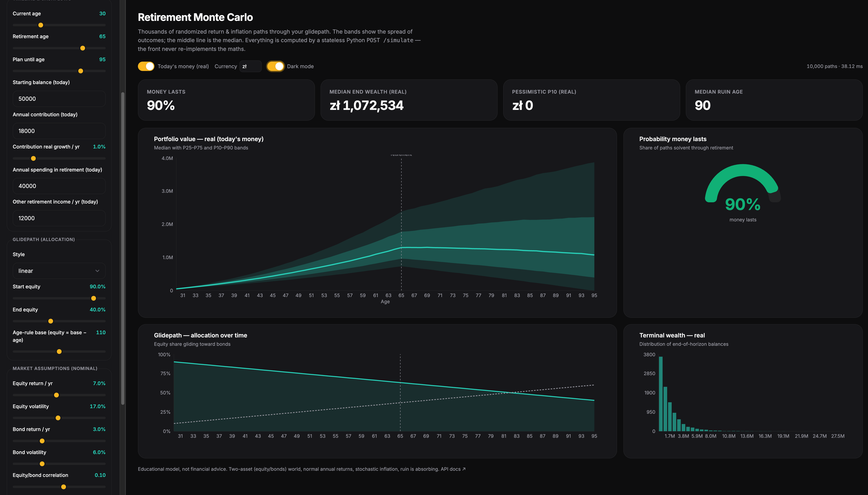The width and height of the screenshot is (868, 495).
Task: Click the Median Ruin Age card
Action: click(774, 100)
